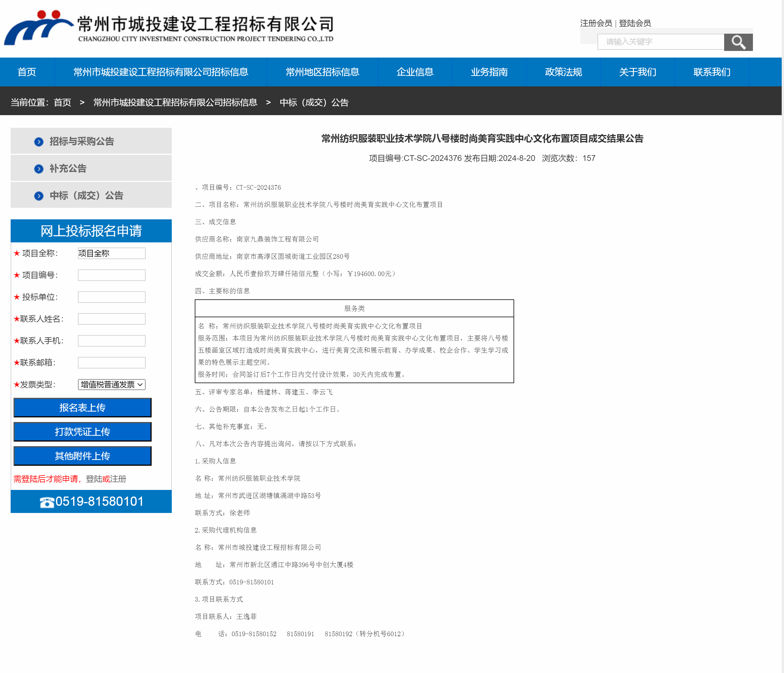Click 首页 in the breadcrumb path
Image resolution: width=784 pixels, height=673 pixels.
pos(62,102)
